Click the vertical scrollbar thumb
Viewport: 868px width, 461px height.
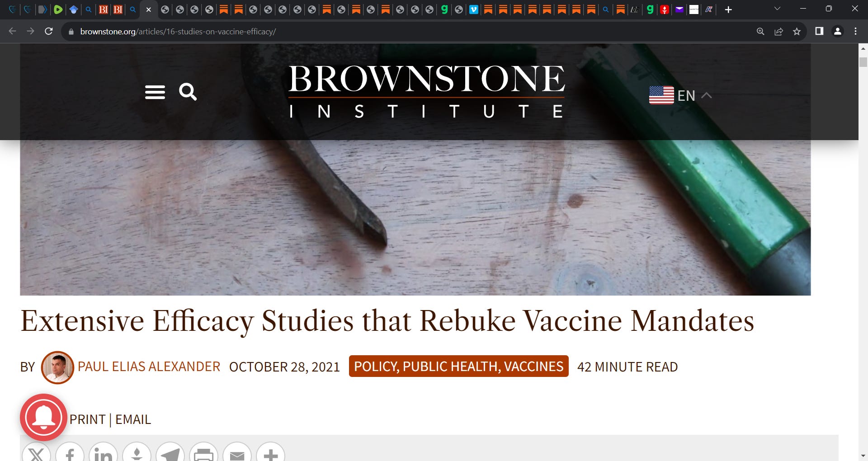(x=863, y=62)
